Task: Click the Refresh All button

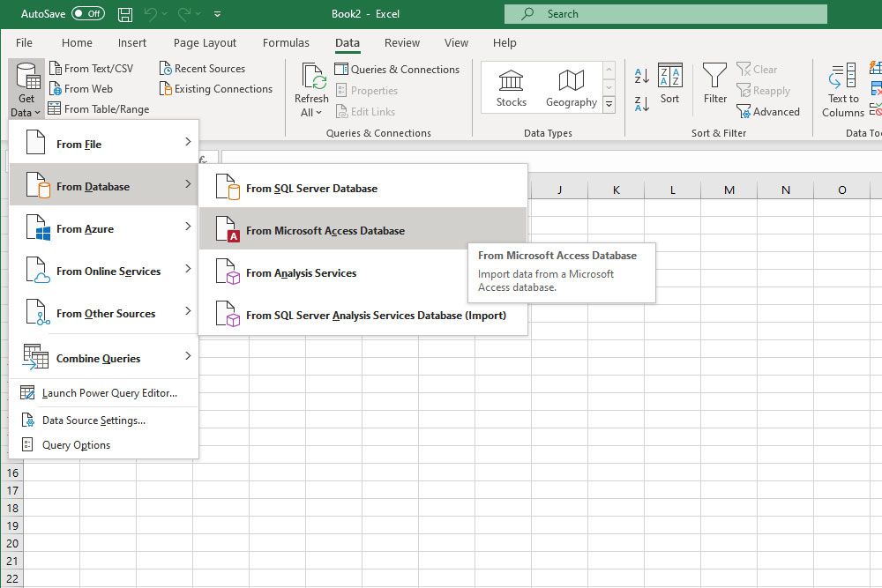Action: click(x=311, y=90)
